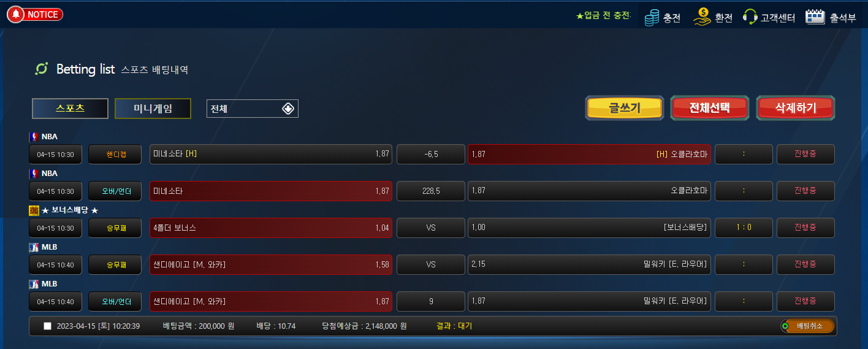Click the diamond arrow on 전체 dropdown
Image resolution: width=868 pixels, height=349 pixels.
(x=288, y=109)
